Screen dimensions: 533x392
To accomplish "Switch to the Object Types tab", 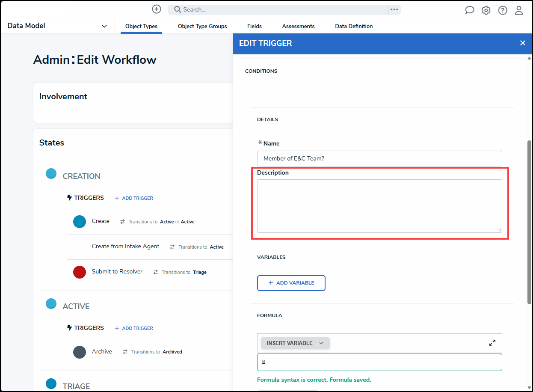I will click(x=141, y=26).
